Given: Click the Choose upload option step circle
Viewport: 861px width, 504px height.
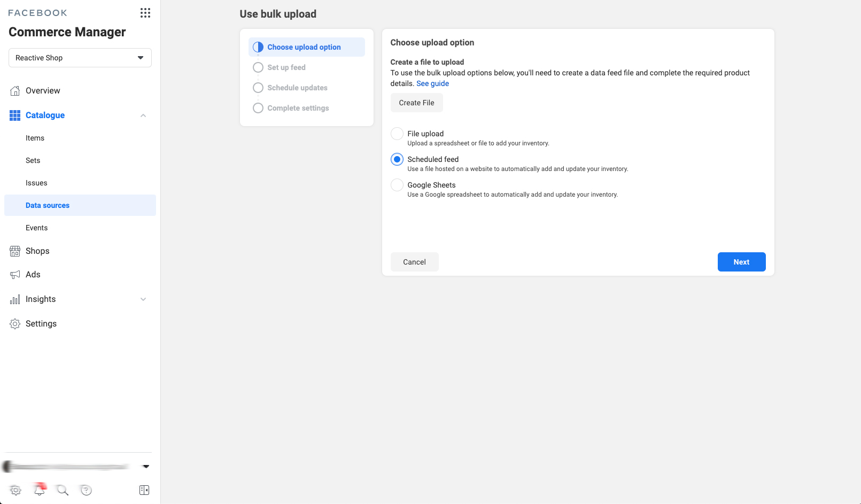Looking at the screenshot, I should tap(258, 47).
